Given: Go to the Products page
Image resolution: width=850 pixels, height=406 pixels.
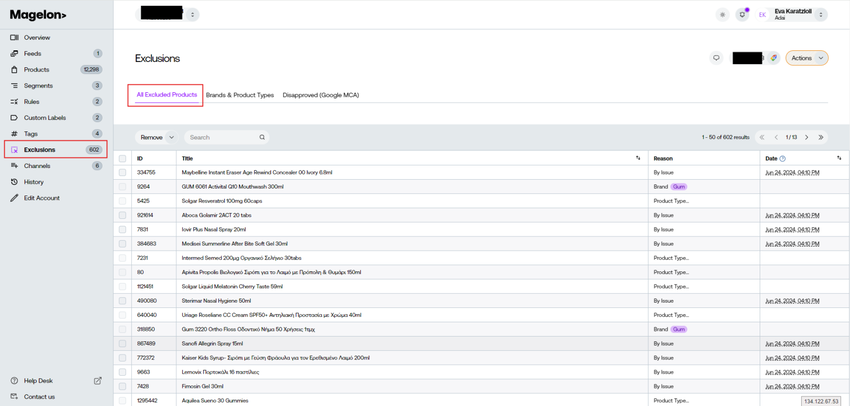Looking at the screenshot, I should coord(36,70).
